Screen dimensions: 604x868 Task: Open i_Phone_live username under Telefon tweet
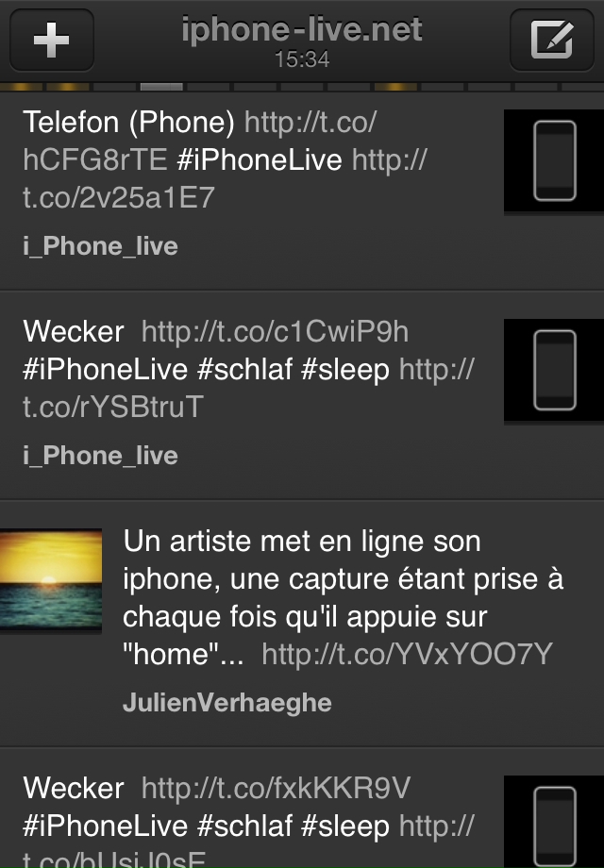(x=100, y=246)
